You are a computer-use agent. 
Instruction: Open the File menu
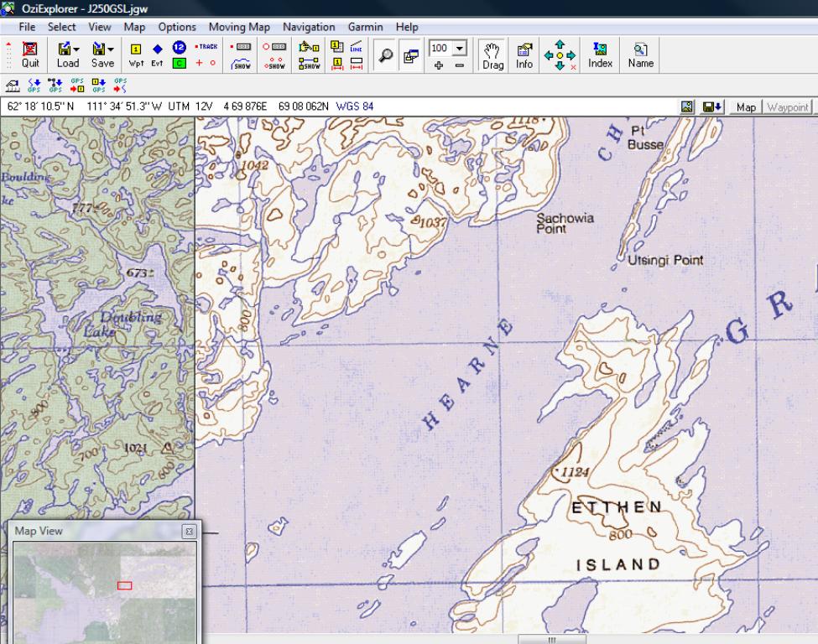pos(27,27)
